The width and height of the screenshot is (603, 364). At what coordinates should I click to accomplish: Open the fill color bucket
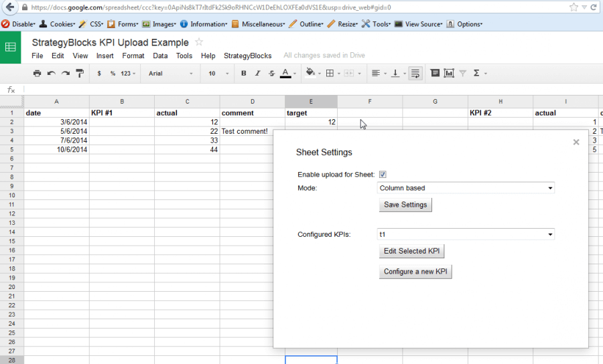pyautogui.click(x=310, y=72)
